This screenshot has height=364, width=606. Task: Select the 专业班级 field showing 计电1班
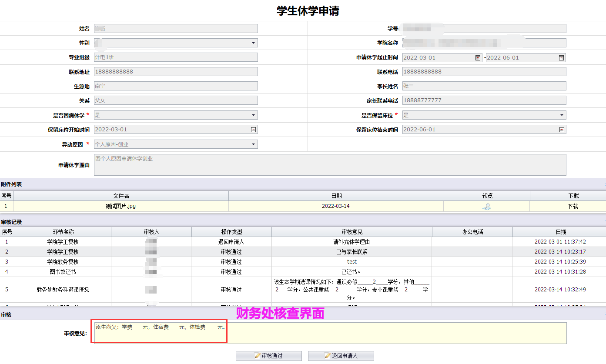point(176,57)
